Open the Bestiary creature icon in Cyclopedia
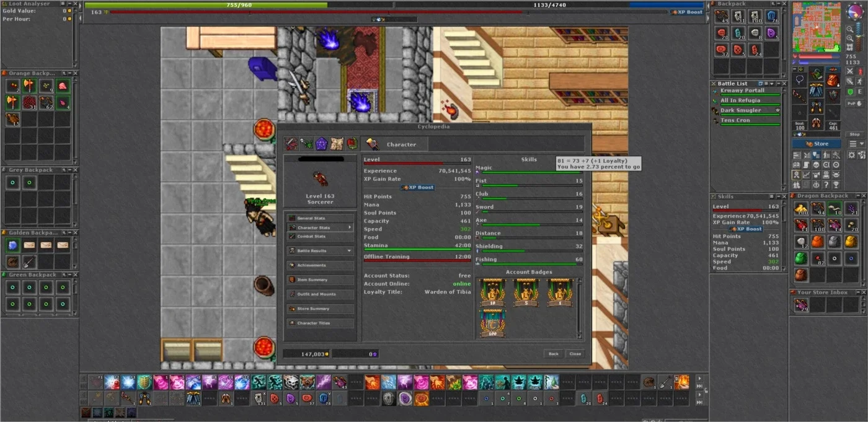The height and width of the screenshot is (422, 868). (x=306, y=144)
